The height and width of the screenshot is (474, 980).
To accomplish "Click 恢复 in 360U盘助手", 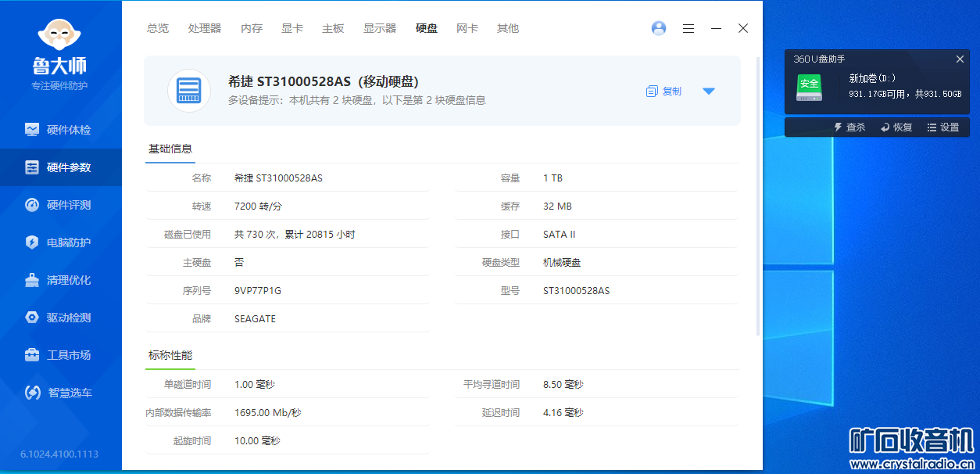I will (896, 127).
